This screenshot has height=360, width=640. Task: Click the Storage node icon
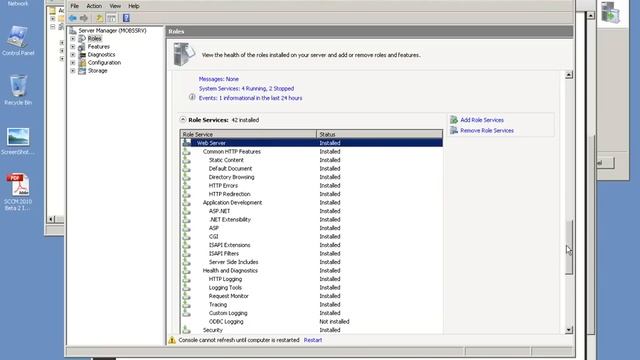[x=82, y=71]
